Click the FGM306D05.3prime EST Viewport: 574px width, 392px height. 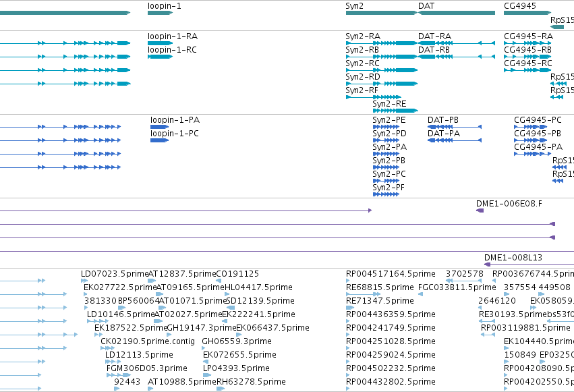point(119,376)
